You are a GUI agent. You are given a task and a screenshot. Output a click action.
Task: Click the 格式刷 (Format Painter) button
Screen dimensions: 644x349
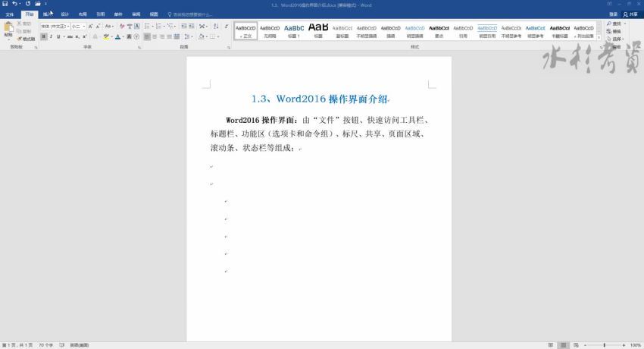coord(27,39)
